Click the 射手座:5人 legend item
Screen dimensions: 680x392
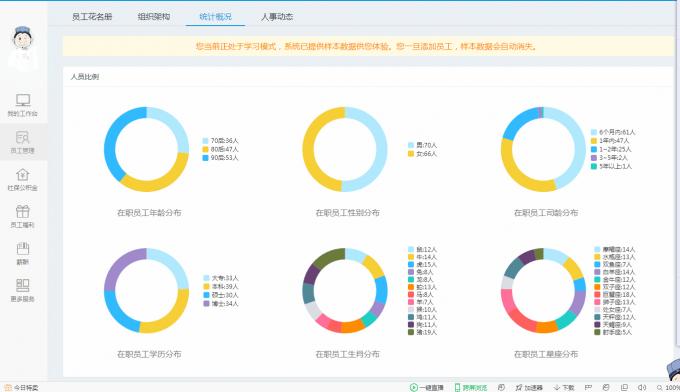[614, 332]
